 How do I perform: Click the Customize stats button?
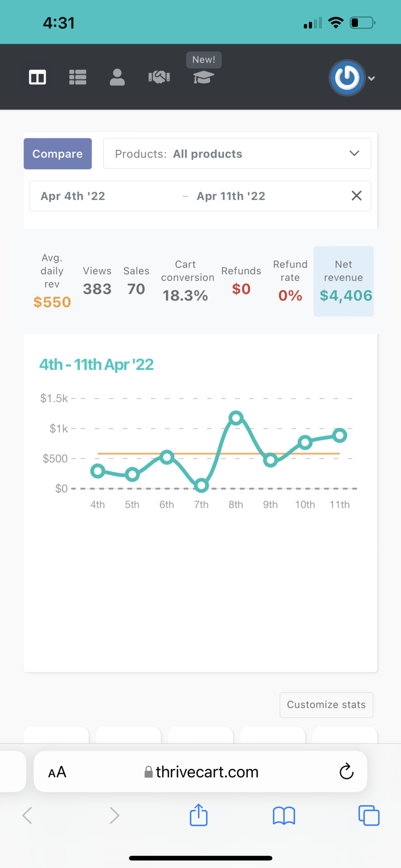point(326,705)
